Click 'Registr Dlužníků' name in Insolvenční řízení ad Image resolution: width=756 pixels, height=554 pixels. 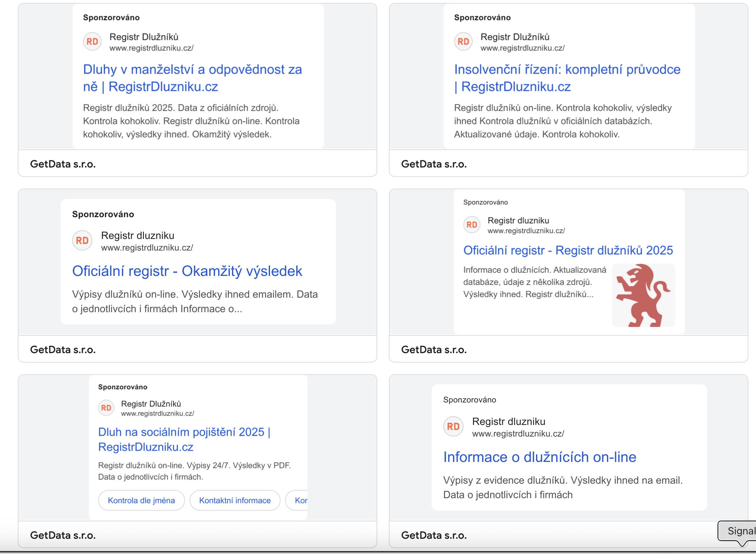[x=515, y=37]
